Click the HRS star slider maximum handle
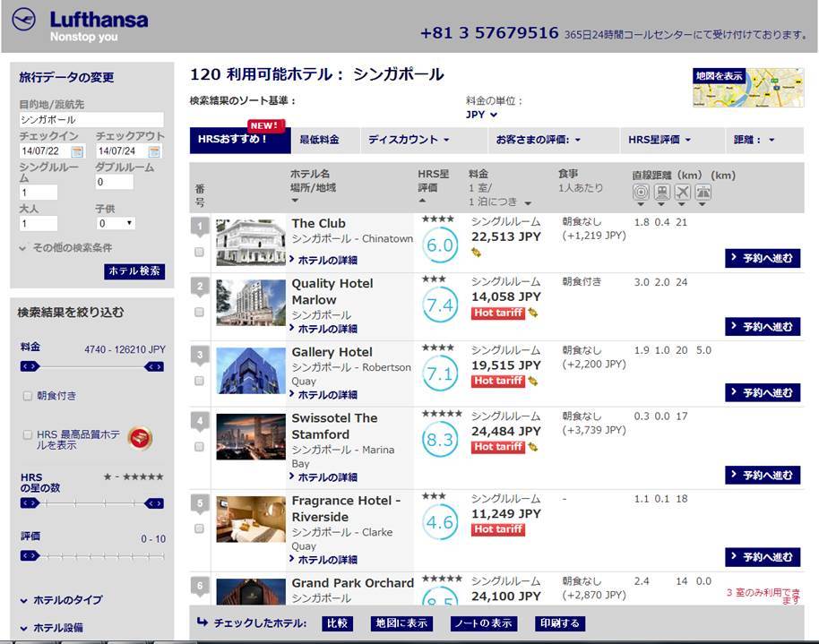Screen dimensions: 819x644 click(x=154, y=503)
